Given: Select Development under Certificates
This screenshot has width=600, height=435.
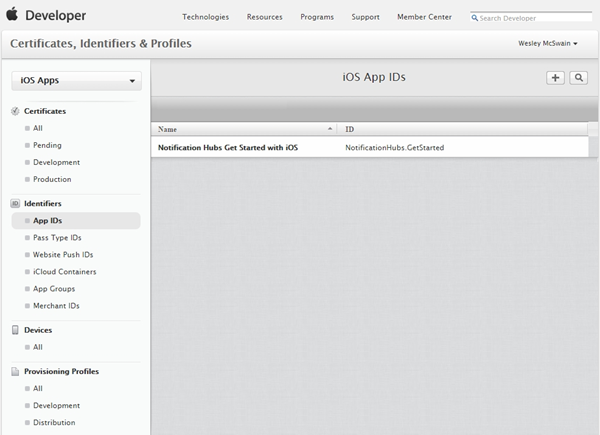Looking at the screenshot, I should coord(56,162).
